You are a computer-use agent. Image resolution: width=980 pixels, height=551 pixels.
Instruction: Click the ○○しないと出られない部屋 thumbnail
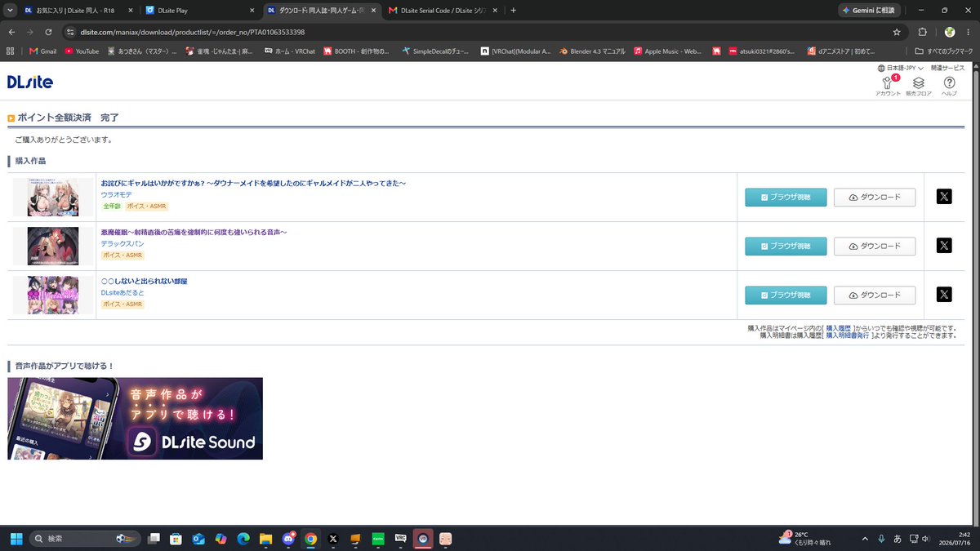click(x=53, y=295)
